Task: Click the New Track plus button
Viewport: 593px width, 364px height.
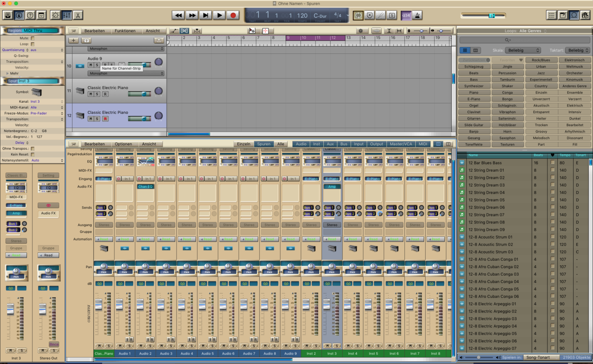Action: tap(74, 40)
